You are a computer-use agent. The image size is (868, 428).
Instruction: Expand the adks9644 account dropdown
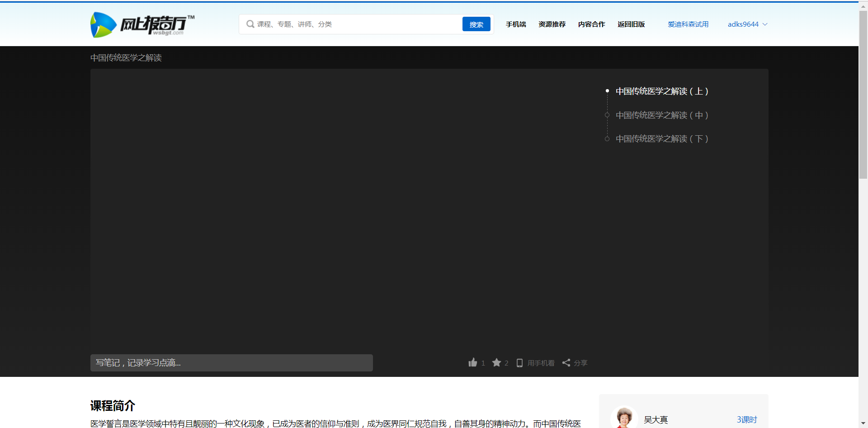coord(747,24)
